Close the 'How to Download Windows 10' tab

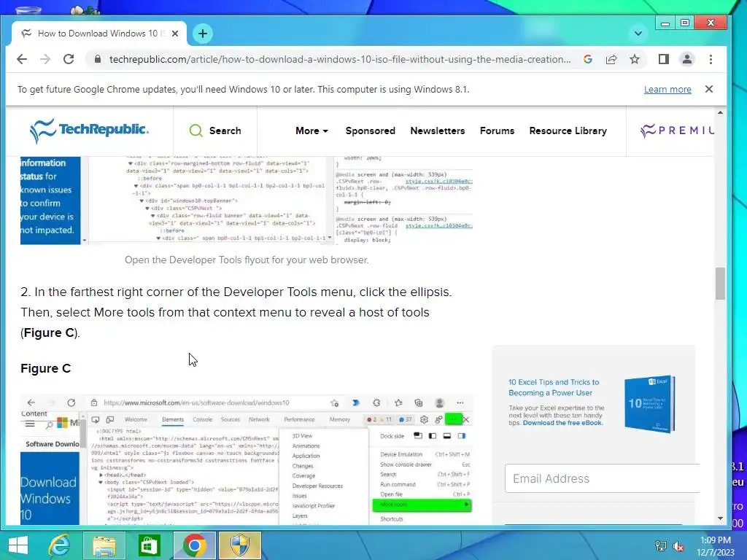175,34
